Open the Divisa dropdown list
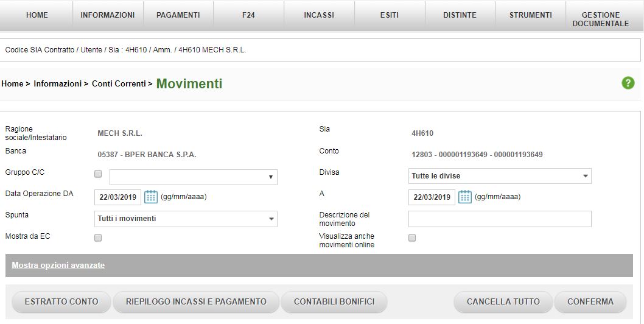The width and height of the screenshot is (644, 324). coord(499,176)
